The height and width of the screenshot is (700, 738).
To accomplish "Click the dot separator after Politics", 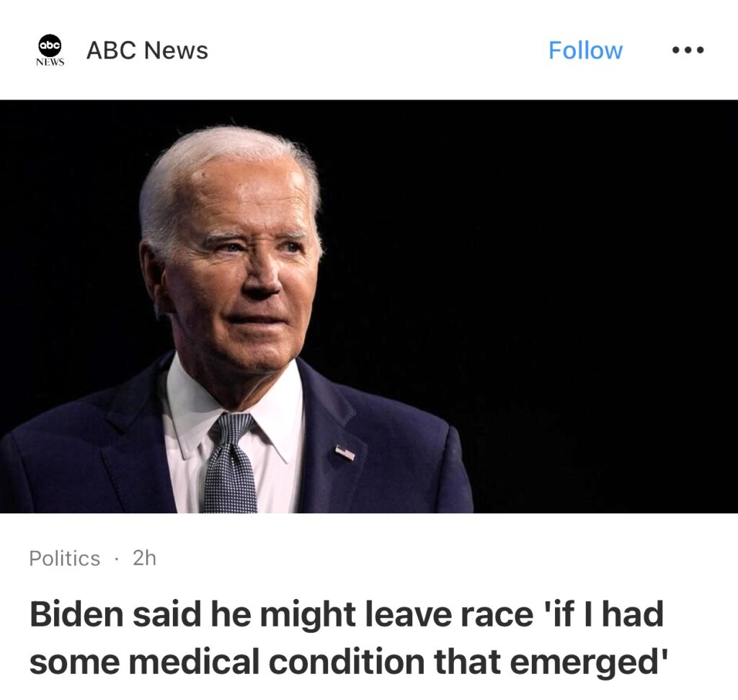I will click(x=116, y=559).
